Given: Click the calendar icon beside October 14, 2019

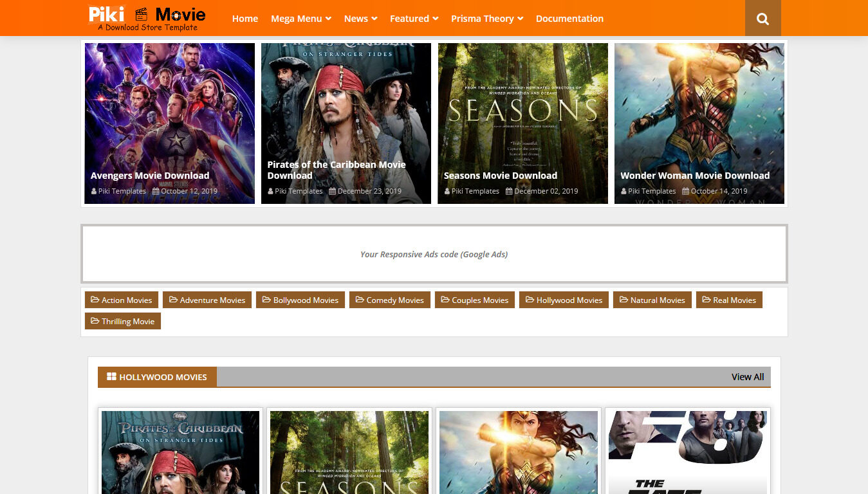Looking at the screenshot, I should 686,191.
